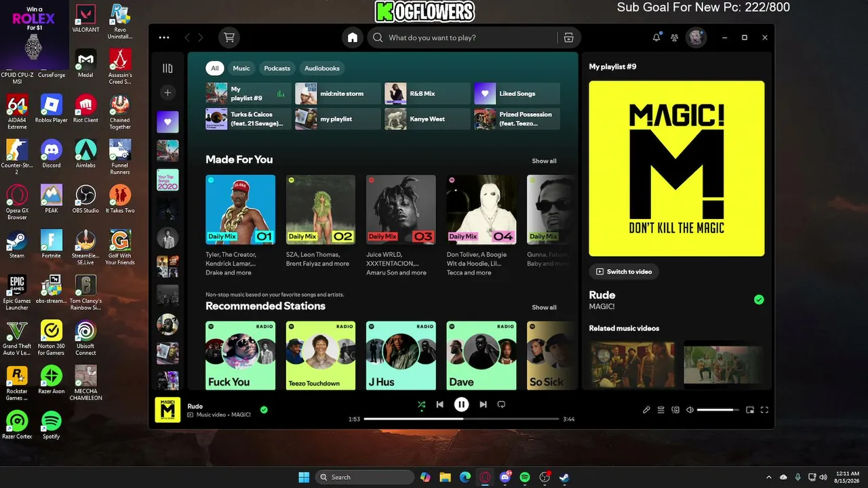Click the now-playing MAGIC! cover thumbnail
This screenshot has height=488, width=868.
click(167, 409)
